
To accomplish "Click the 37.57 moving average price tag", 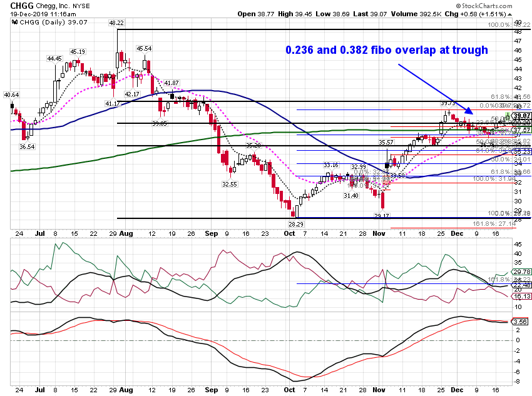I will 522,130.
